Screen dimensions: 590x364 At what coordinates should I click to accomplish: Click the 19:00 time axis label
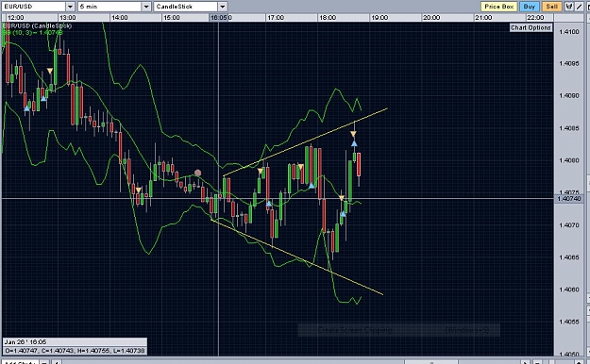[x=379, y=18]
